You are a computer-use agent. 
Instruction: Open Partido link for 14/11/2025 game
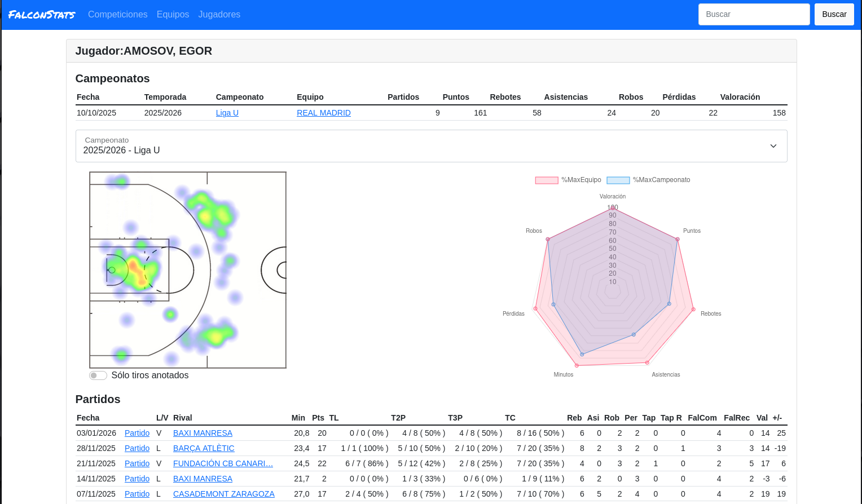click(137, 479)
